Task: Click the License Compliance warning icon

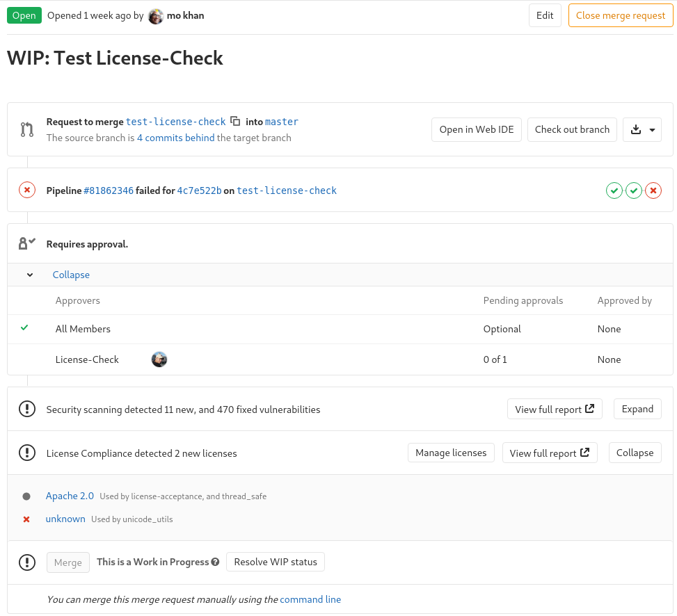Action: 26,453
